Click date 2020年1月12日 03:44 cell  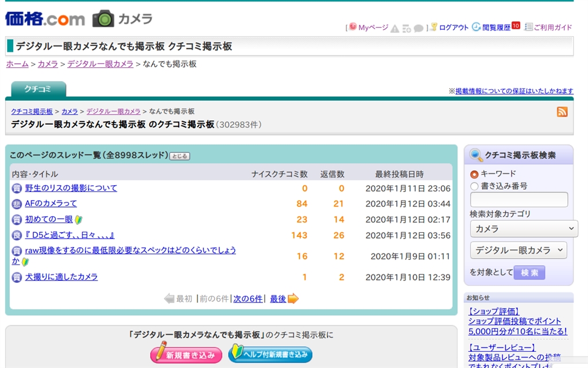[408, 204]
